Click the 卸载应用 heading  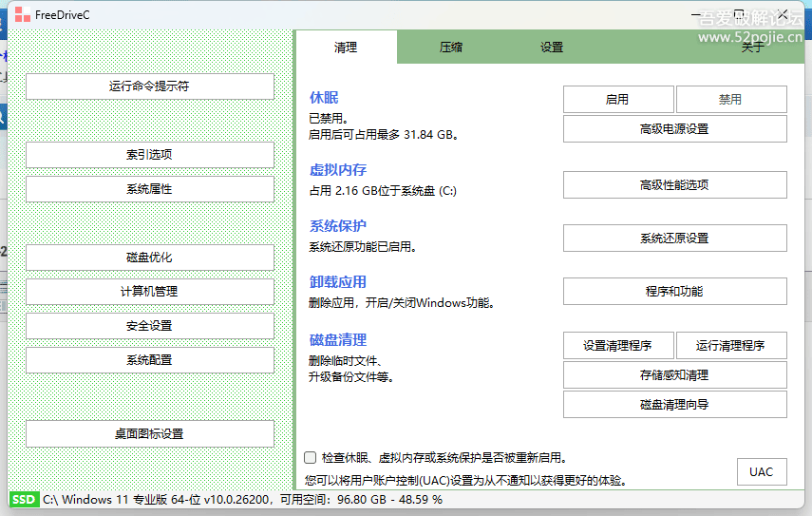click(x=338, y=282)
